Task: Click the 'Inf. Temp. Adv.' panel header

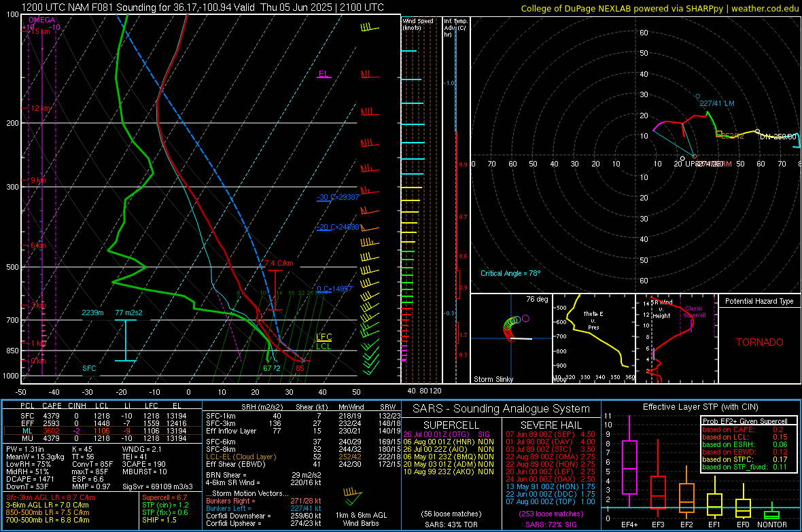Action: tap(455, 28)
